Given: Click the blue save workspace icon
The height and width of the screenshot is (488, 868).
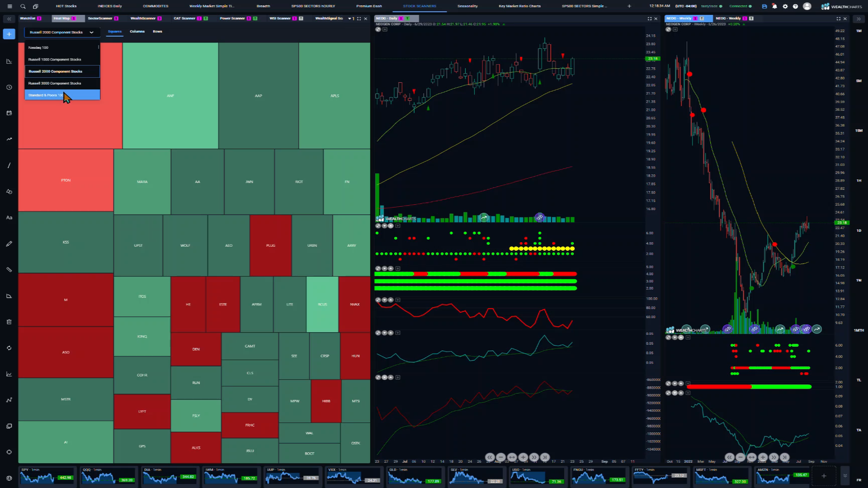Looking at the screenshot, I should [x=764, y=6].
